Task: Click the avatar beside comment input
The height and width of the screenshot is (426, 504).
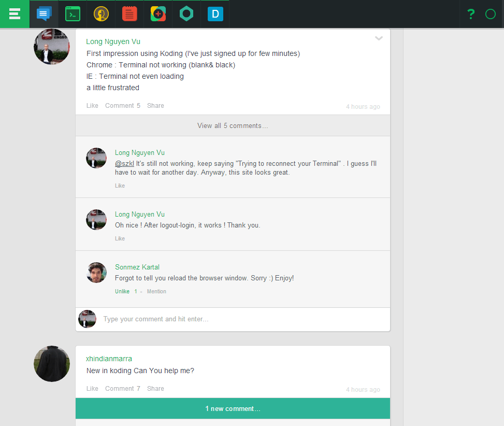Action: (87, 319)
